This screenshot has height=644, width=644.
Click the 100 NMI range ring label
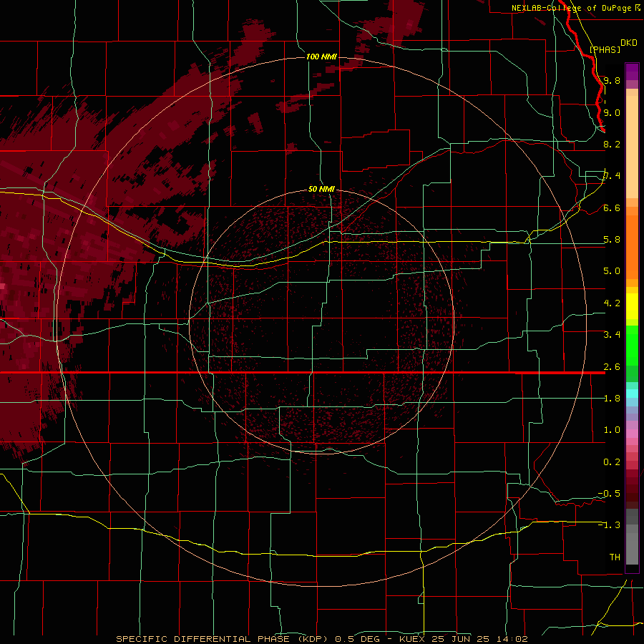(x=321, y=57)
